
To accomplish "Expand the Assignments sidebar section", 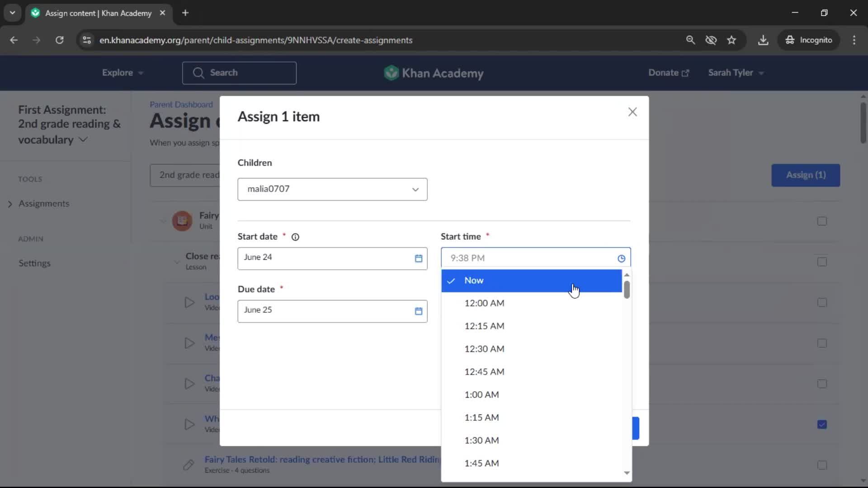I will pyautogui.click(x=10, y=204).
